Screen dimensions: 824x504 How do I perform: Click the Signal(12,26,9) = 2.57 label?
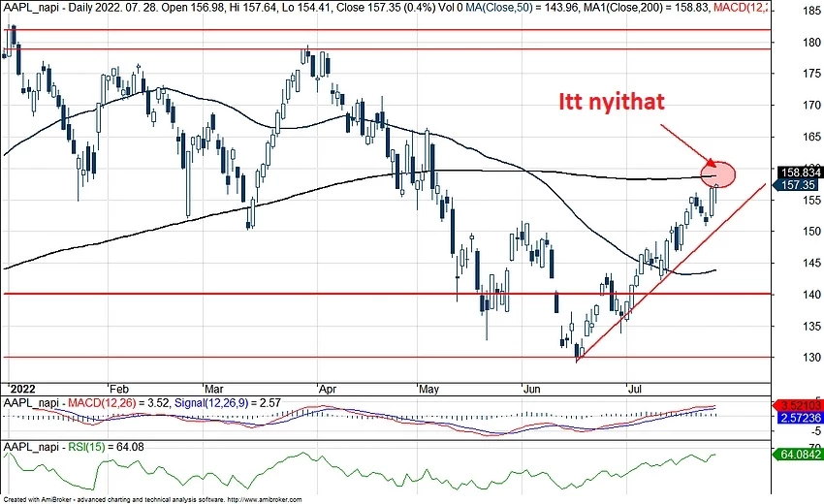click(x=228, y=403)
